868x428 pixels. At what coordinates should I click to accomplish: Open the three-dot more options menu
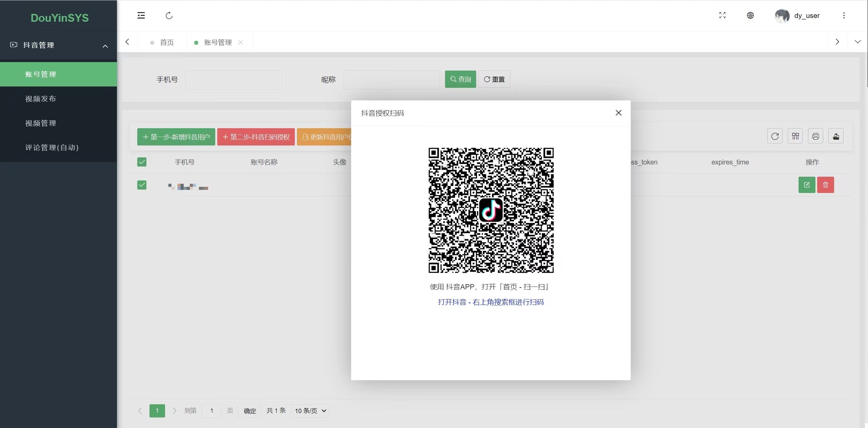click(x=844, y=15)
